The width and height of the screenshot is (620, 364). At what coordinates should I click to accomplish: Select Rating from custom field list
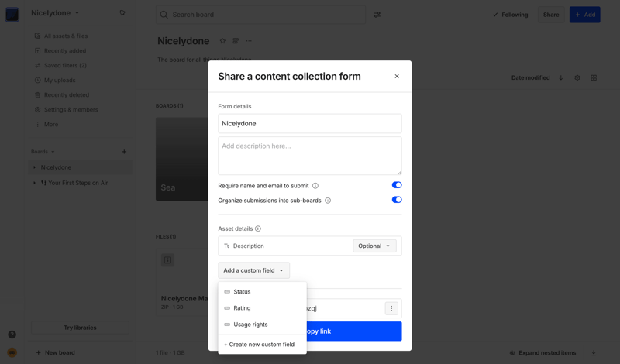(242, 308)
